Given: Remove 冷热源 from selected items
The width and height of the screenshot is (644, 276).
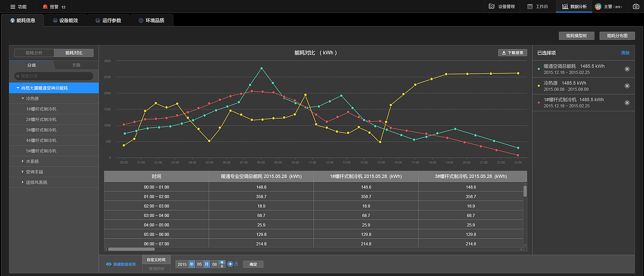Looking at the screenshot, I should (627, 86).
